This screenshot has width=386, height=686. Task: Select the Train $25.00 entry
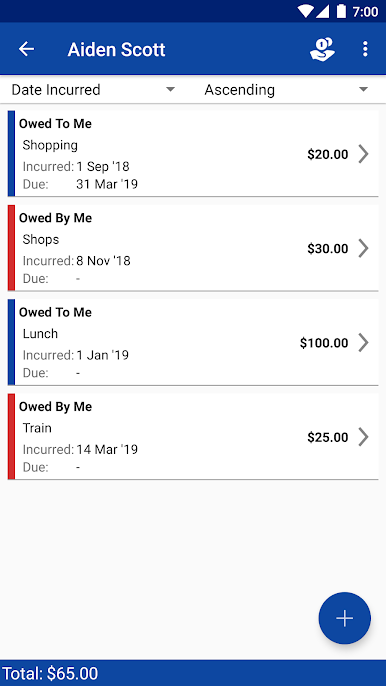coord(193,437)
